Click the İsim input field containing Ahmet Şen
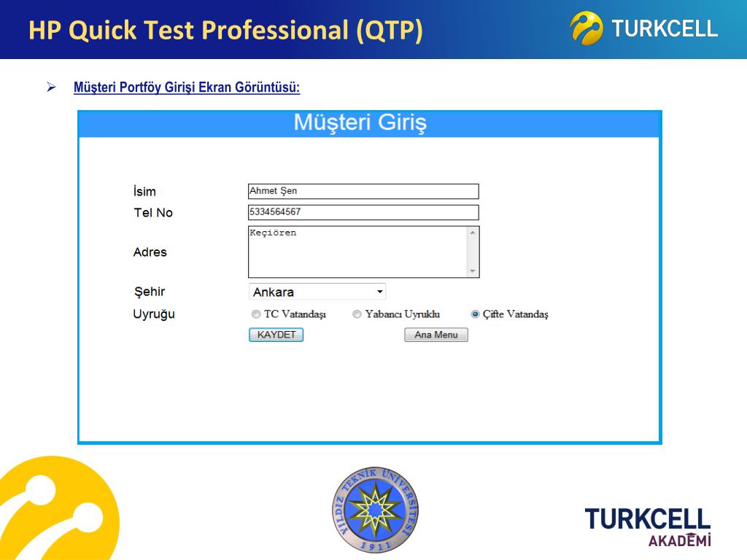 pos(363,192)
